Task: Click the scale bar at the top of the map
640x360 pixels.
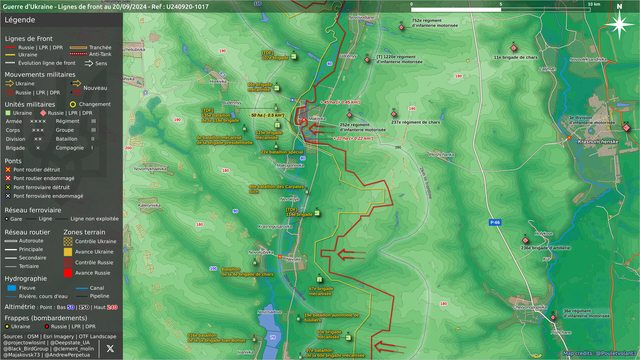Action: tap(501, 9)
